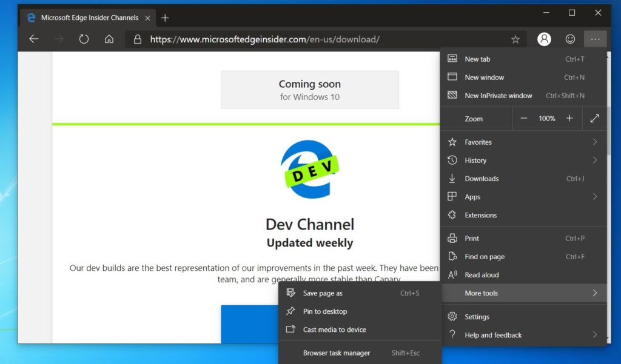Click the site security lock icon

coord(137,39)
